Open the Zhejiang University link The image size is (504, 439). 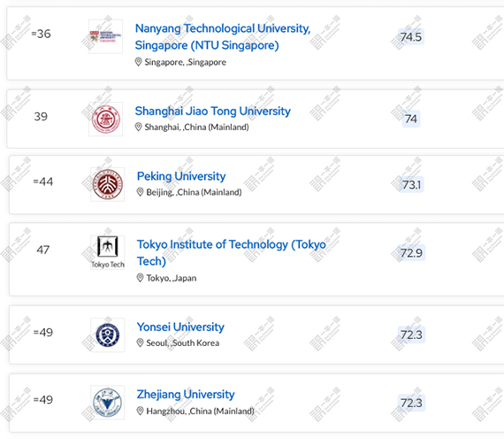coord(186,395)
